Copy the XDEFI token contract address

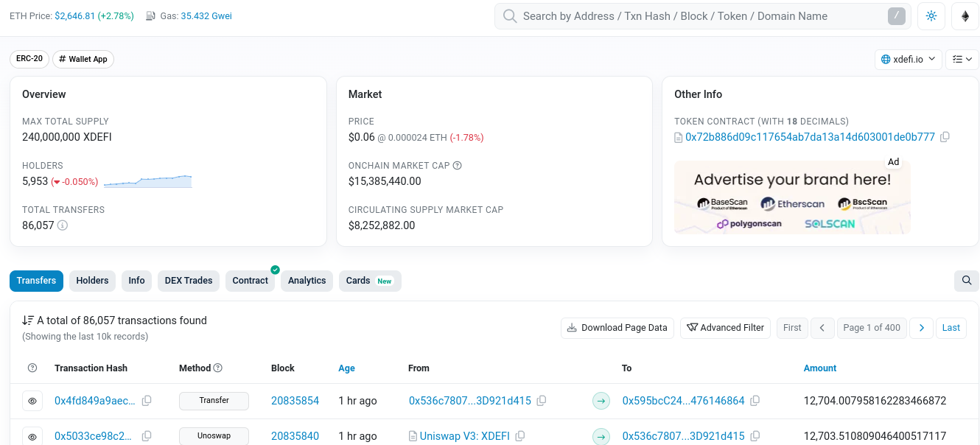click(x=945, y=137)
